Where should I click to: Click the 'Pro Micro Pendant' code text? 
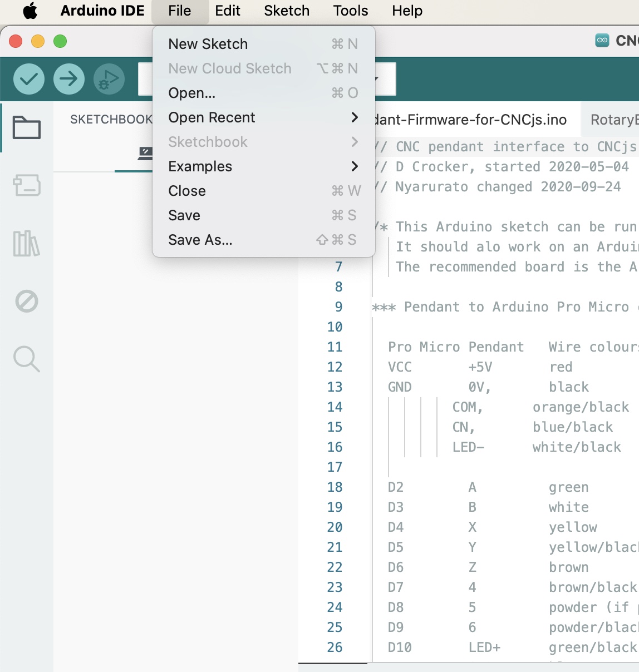456,347
